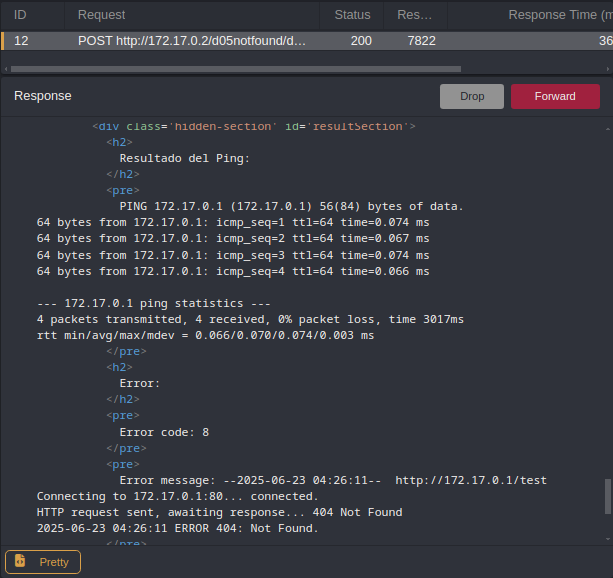Click the 'Resultado del Ping:' text line
The height and width of the screenshot is (578, 613).
184,158
